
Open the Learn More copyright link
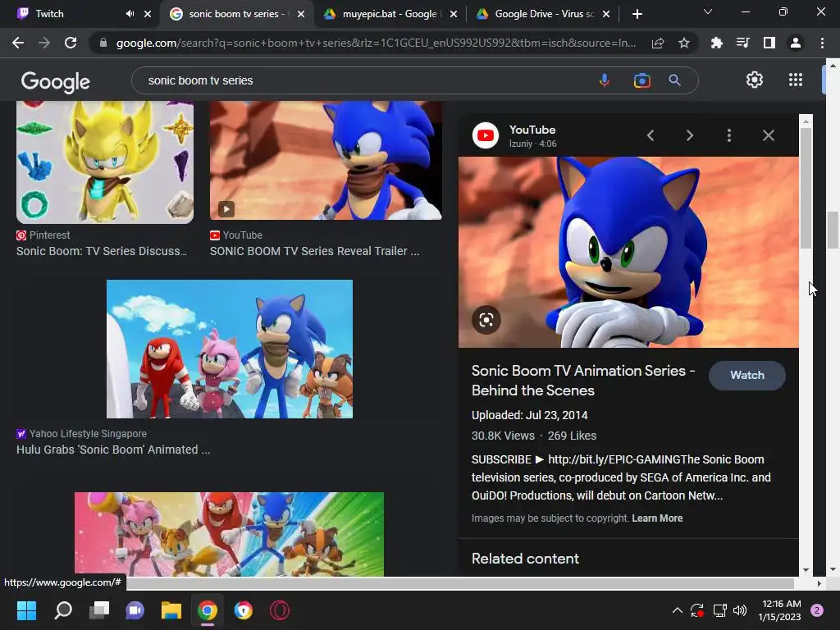pos(657,518)
